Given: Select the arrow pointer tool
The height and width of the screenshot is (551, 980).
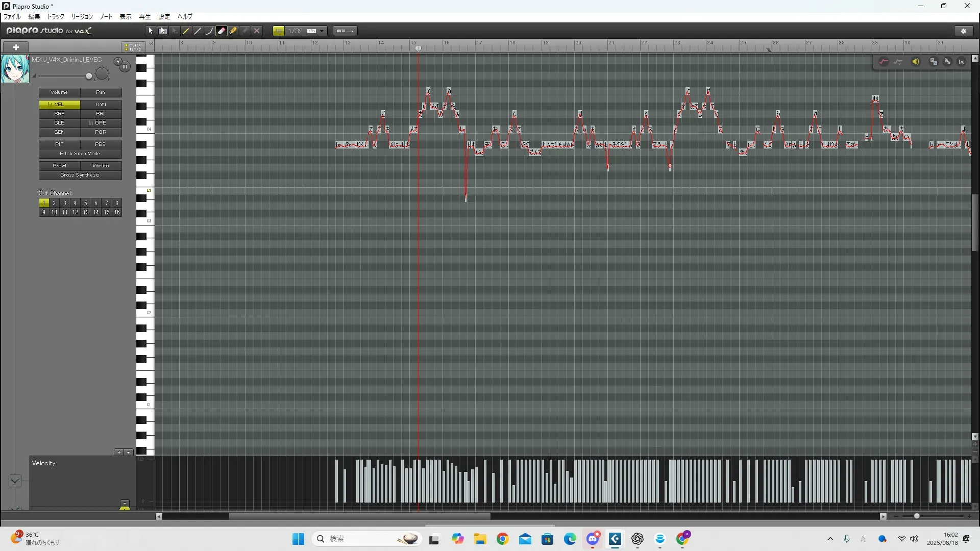Looking at the screenshot, I should click(x=151, y=31).
